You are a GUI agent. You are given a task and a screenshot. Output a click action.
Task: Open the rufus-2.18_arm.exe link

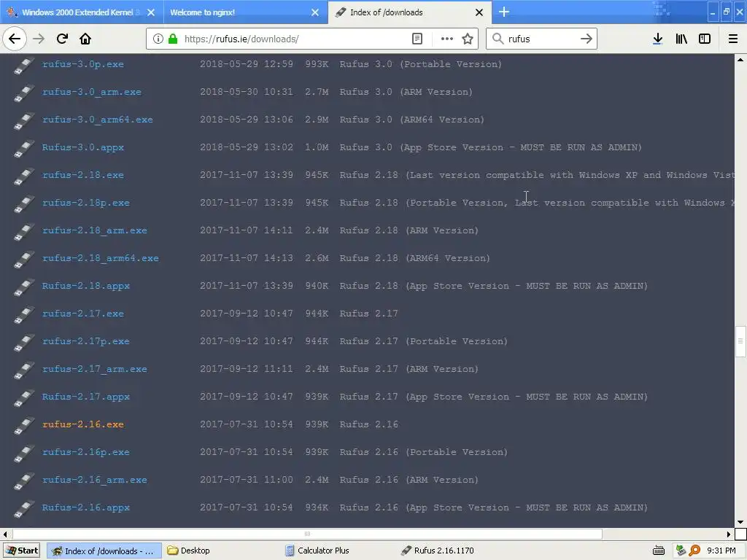coord(94,230)
